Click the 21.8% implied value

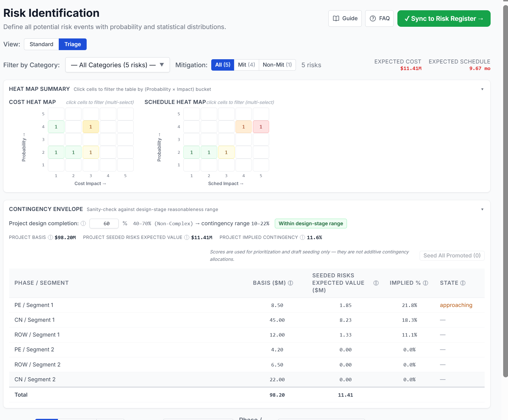(x=409, y=305)
